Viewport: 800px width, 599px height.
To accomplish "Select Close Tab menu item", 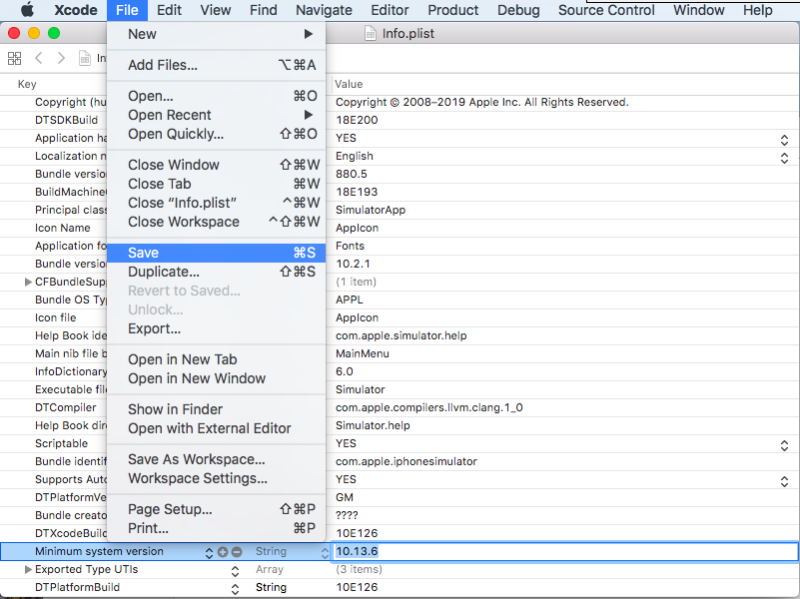I will (x=217, y=184).
